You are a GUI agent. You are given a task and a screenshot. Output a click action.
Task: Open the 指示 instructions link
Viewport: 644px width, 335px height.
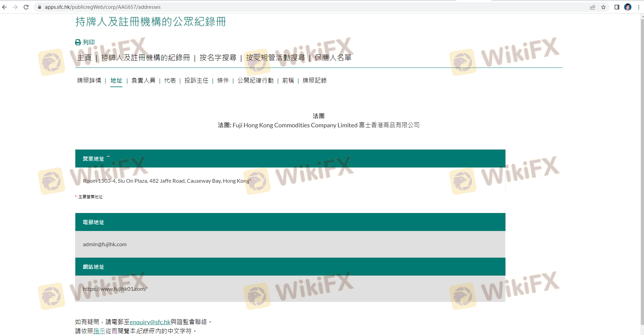99,331
